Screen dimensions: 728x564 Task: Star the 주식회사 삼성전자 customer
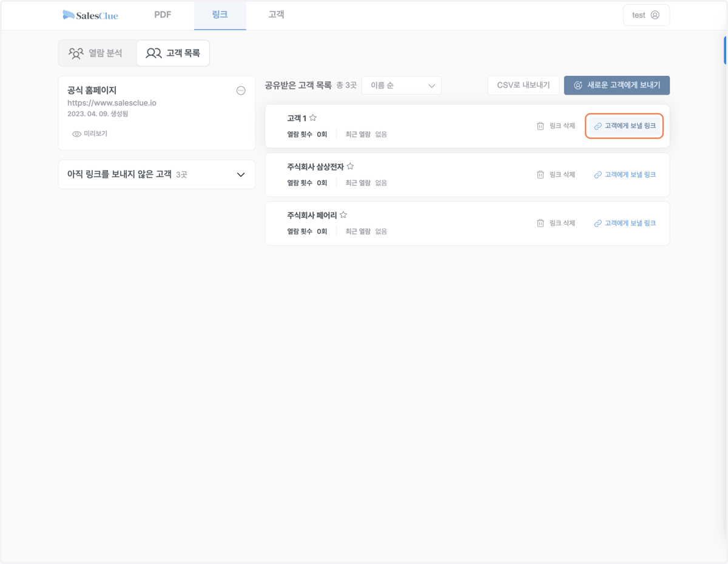(350, 166)
